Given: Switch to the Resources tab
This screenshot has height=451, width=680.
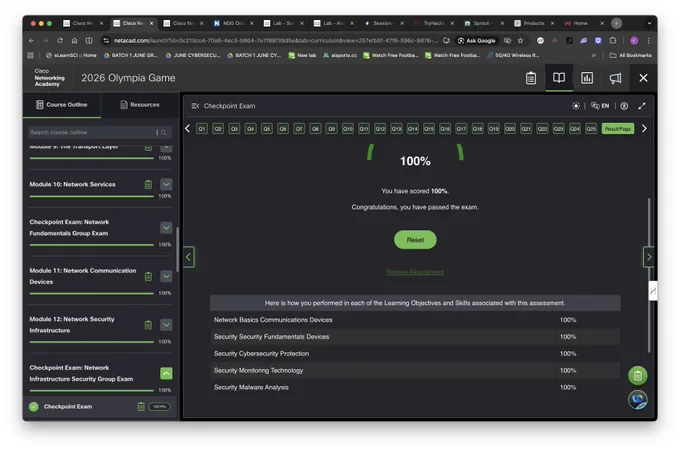Looking at the screenshot, I should pyautogui.click(x=140, y=105).
